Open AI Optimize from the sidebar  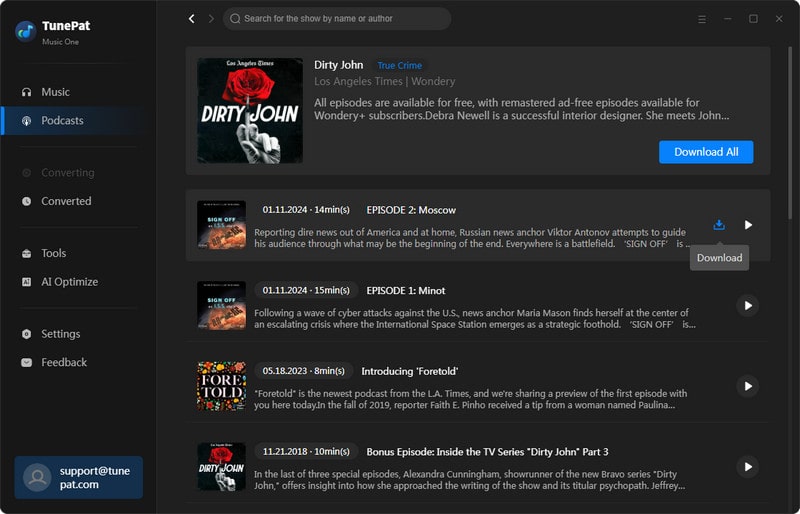[x=69, y=282]
